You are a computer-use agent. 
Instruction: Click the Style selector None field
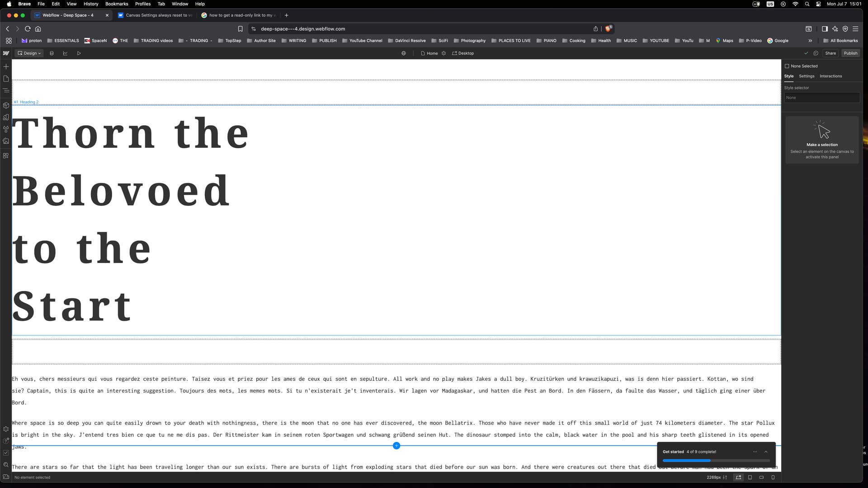tap(822, 98)
